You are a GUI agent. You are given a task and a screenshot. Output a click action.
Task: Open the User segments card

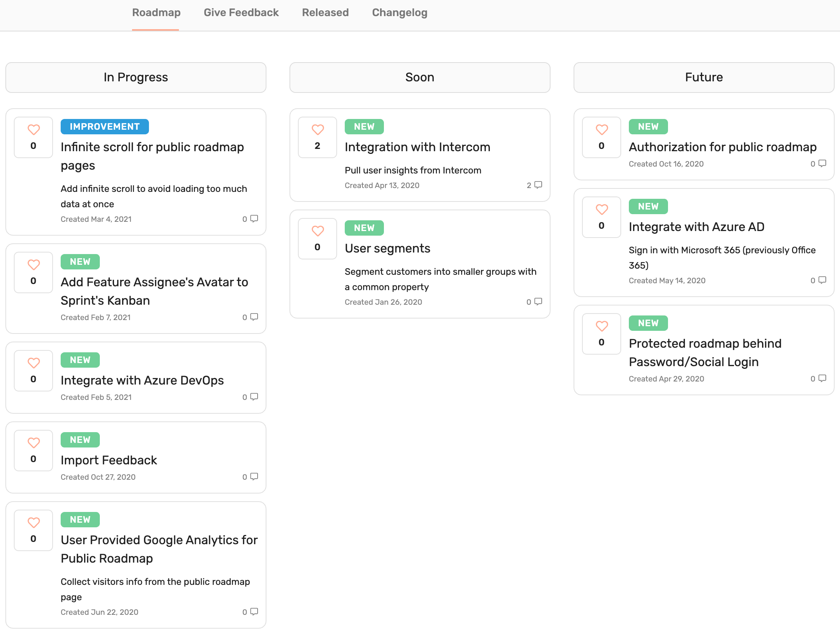387,248
